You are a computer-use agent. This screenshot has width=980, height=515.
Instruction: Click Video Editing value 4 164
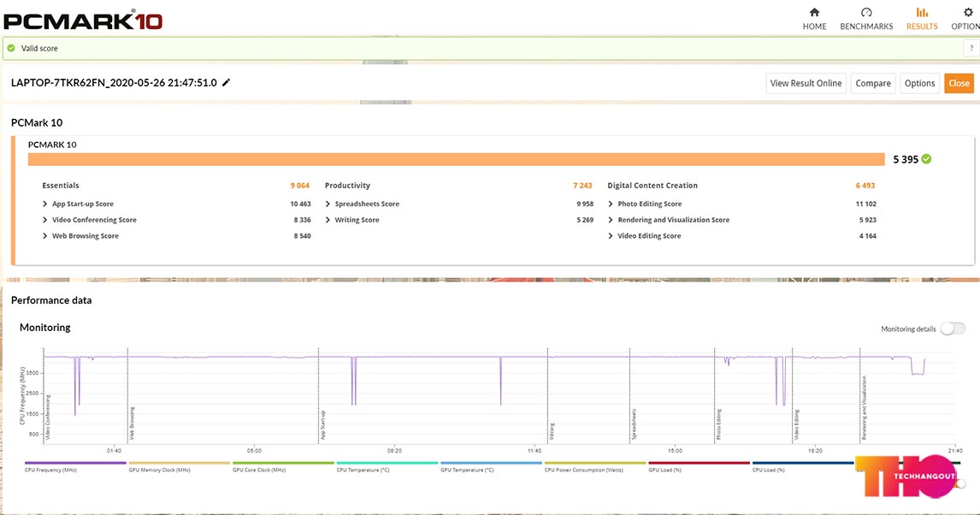867,235
